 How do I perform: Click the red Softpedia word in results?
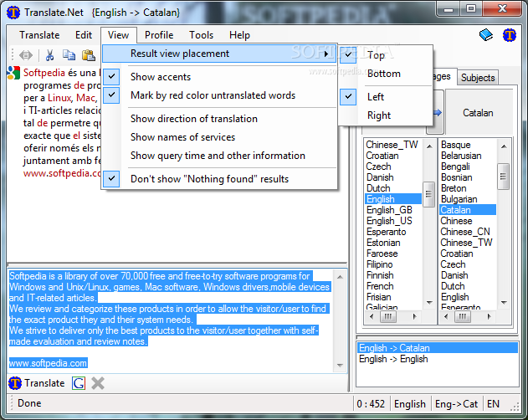[44, 73]
